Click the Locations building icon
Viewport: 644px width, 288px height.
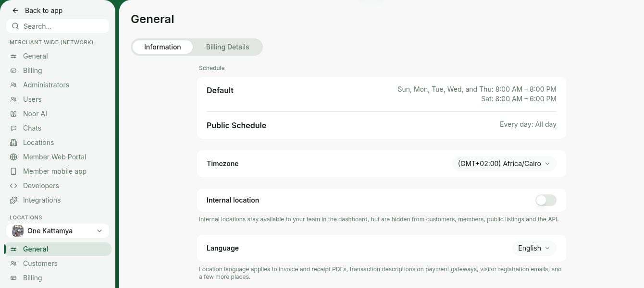(13, 143)
